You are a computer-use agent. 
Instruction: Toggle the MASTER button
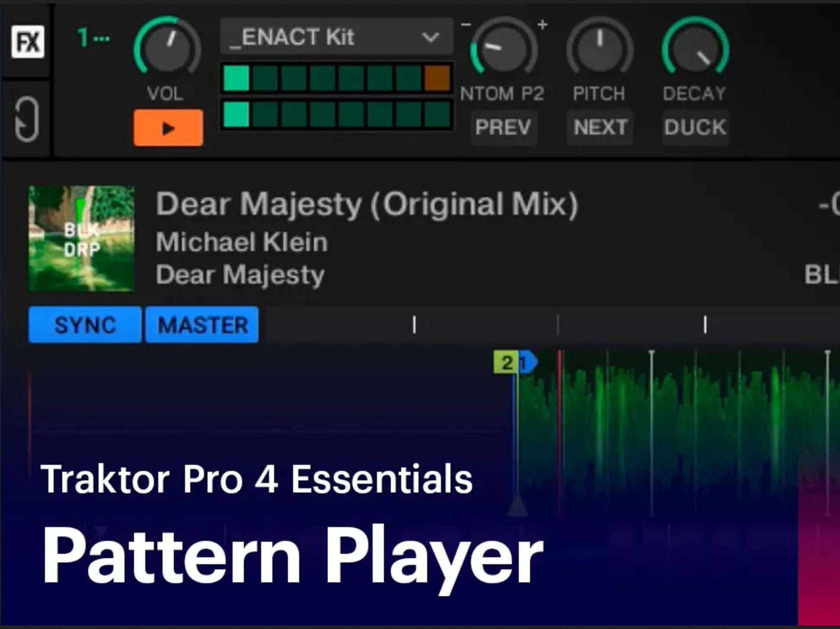pyautogui.click(x=202, y=325)
